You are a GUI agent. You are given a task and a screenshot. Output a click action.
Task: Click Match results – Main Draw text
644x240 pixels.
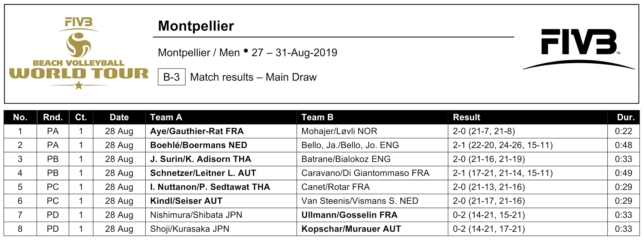click(253, 77)
